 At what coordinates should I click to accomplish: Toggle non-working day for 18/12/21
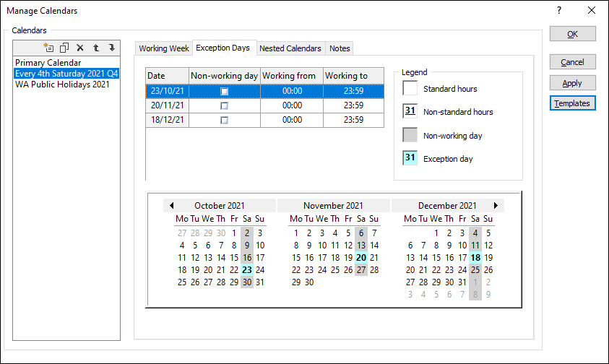pos(224,120)
